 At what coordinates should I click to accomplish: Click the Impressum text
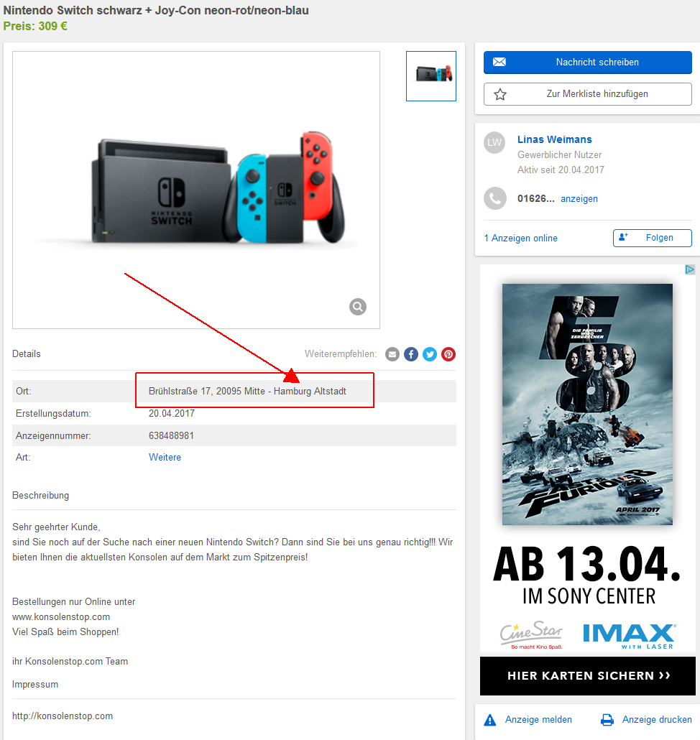click(35, 684)
